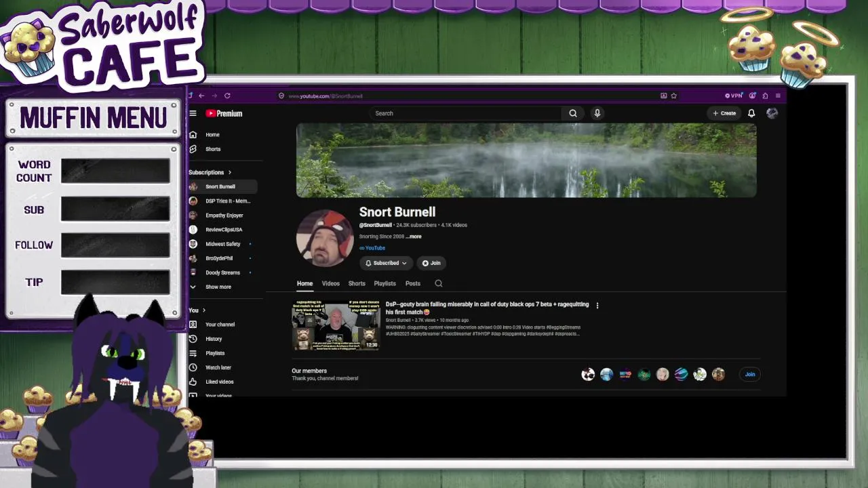Click the Join button in Our members row

pyautogui.click(x=750, y=374)
